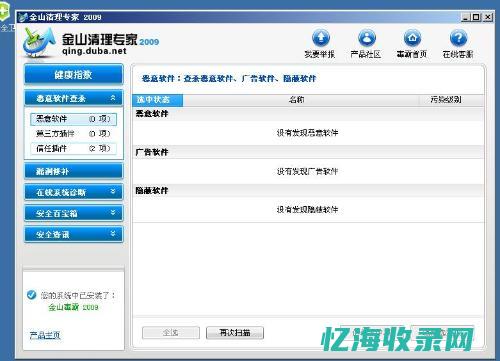Click the qing.duba.net address text

94,51
